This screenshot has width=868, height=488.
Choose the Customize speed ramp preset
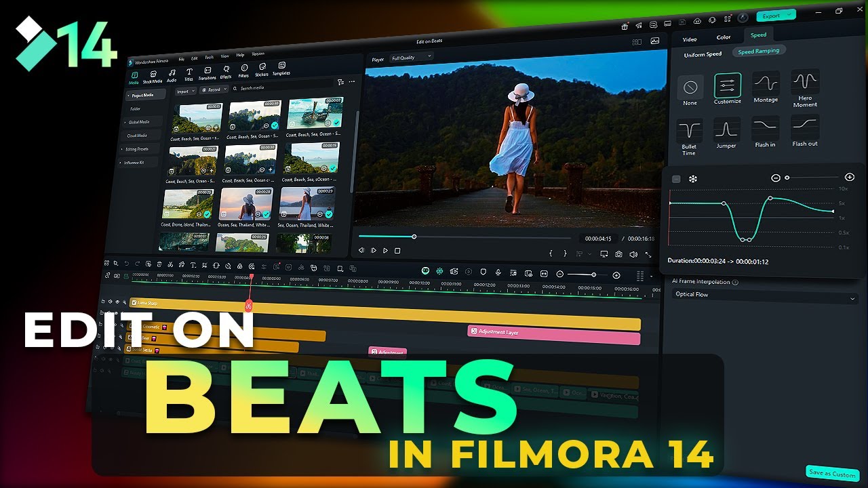(727, 88)
